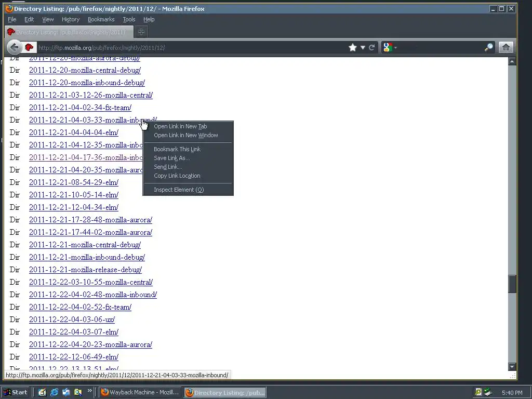The image size is (532, 399).
Task: Open 2011-12-21-mozilla-central-debug/ link
Action: [85, 245]
